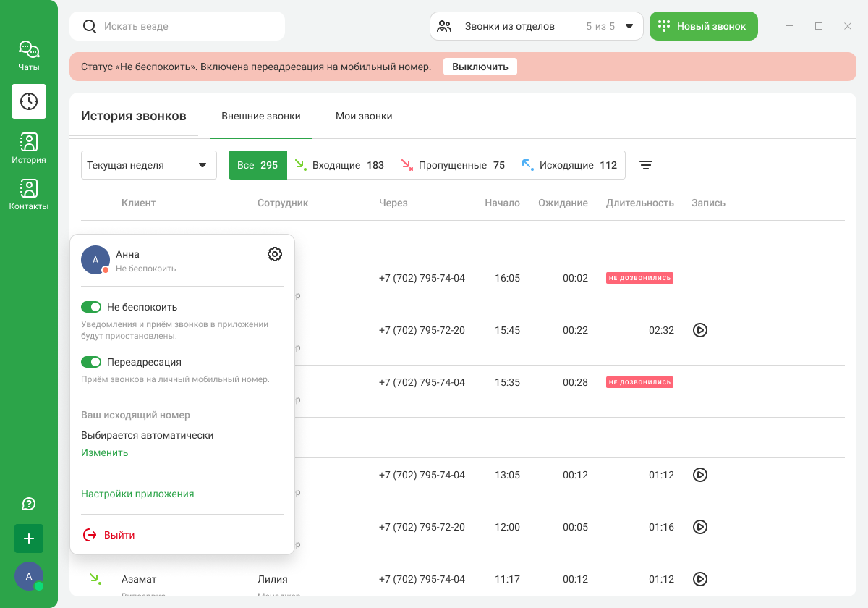Expand the hamburger menu at top left
Viewport: 868px width, 608px height.
pos(29,17)
